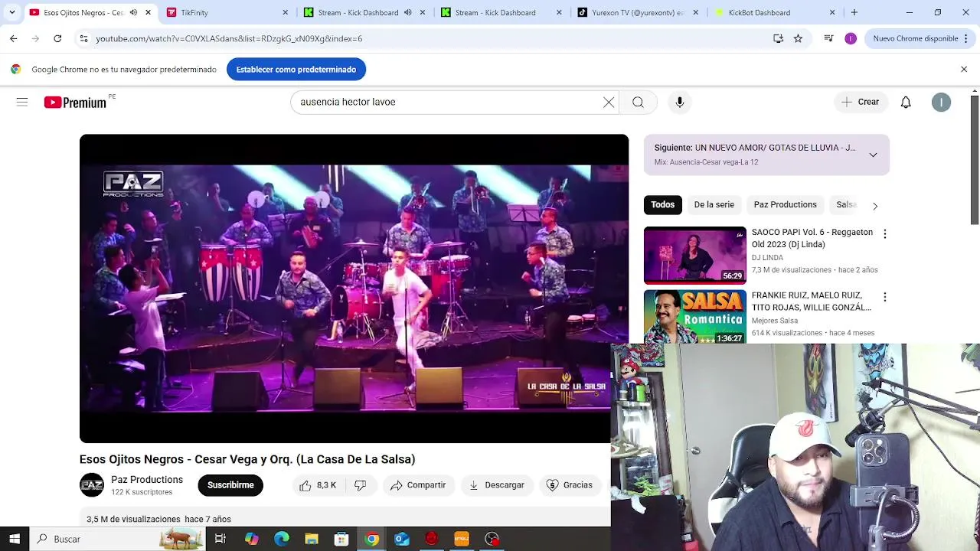980x551 pixels.
Task: Select the De la serie chip
Action: click(714, 204)
